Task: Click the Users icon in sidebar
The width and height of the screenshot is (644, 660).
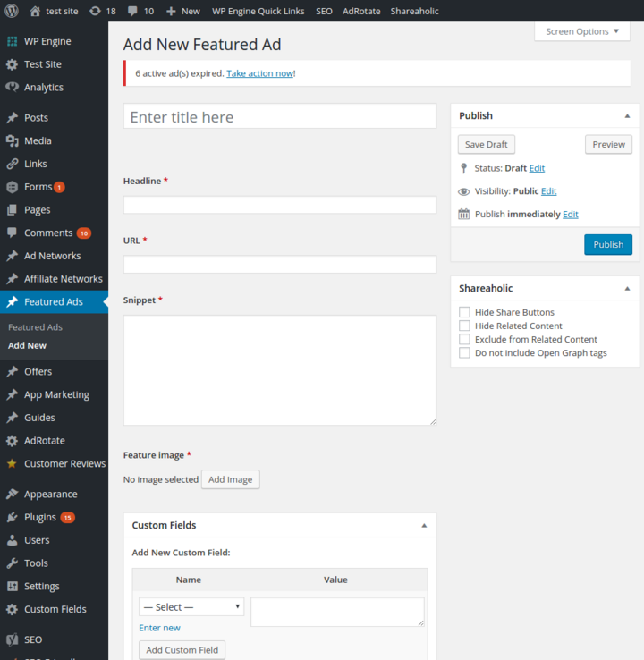Action: 12,541
